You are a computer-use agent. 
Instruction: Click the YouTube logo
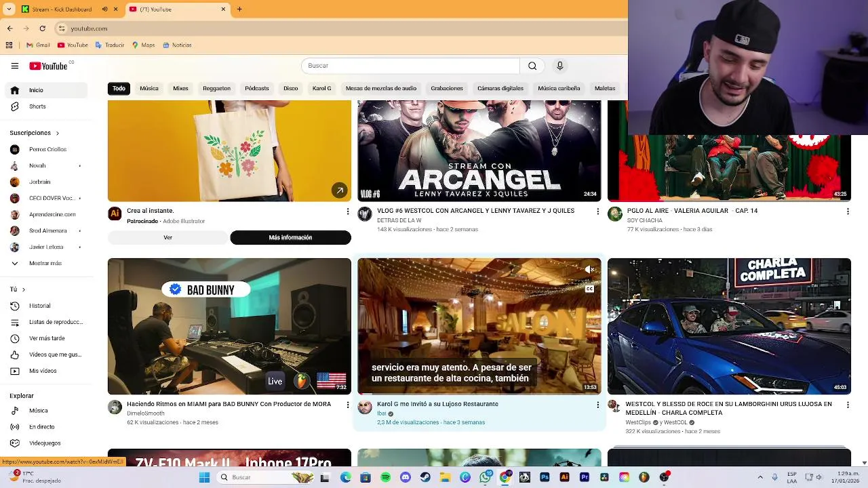point(49,66)
